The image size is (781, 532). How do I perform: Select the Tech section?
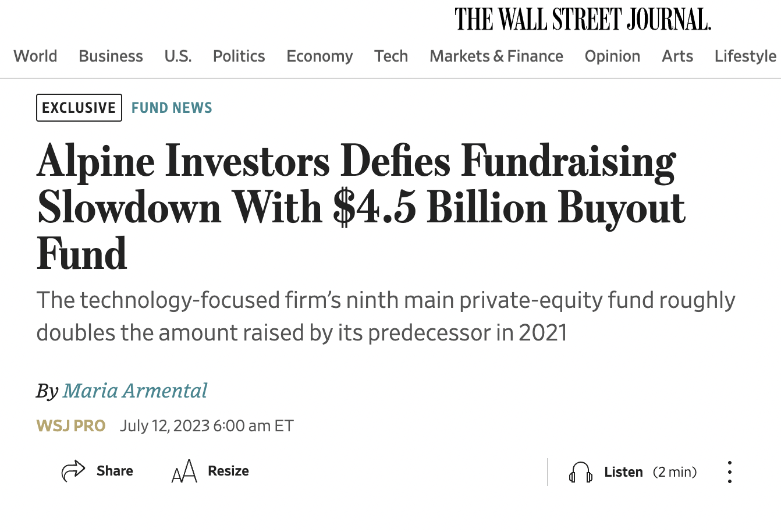point(391,56)
